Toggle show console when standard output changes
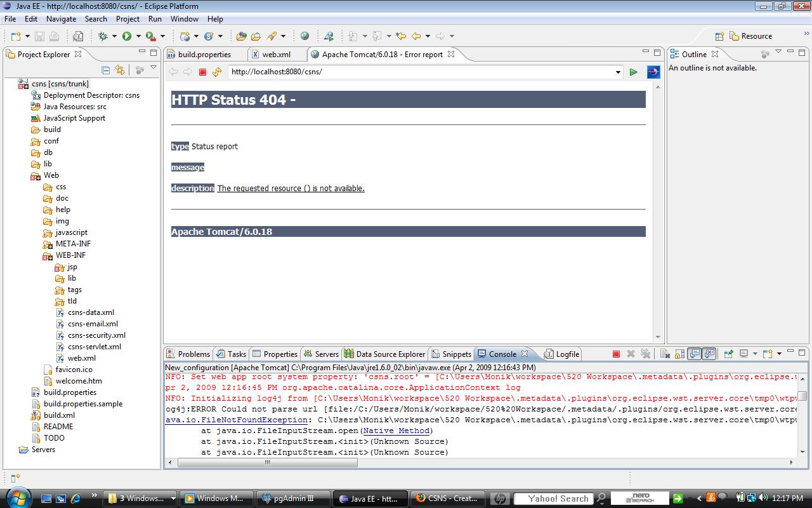 695,354
